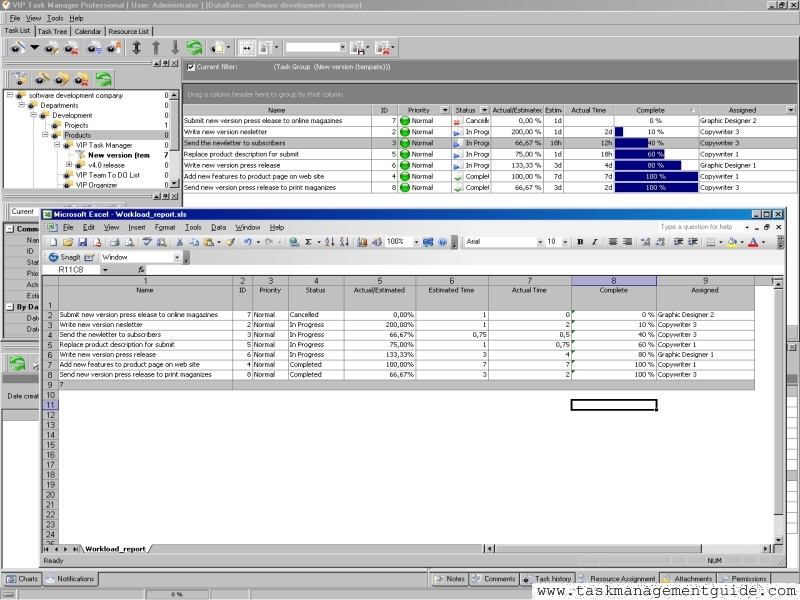
Task: Open the Tools menu in VIP Task Manager
Action: [55, 18]
